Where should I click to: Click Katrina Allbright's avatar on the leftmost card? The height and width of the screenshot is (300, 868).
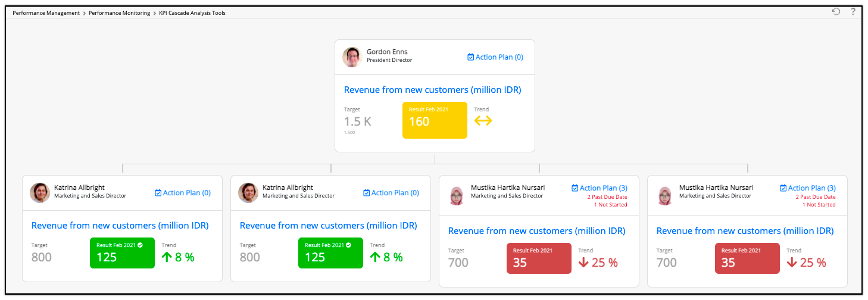[x=40, y=193]
